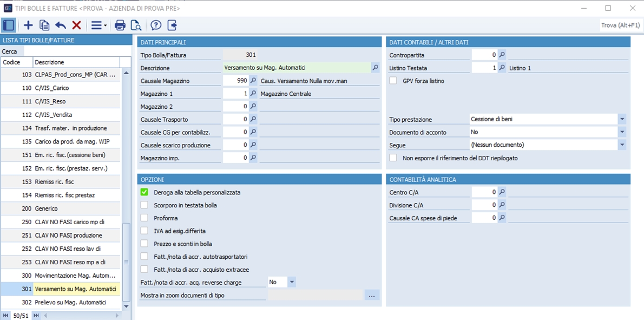Print with the printer icon
This screenshot has width=644, height=320.
(120, 25)
